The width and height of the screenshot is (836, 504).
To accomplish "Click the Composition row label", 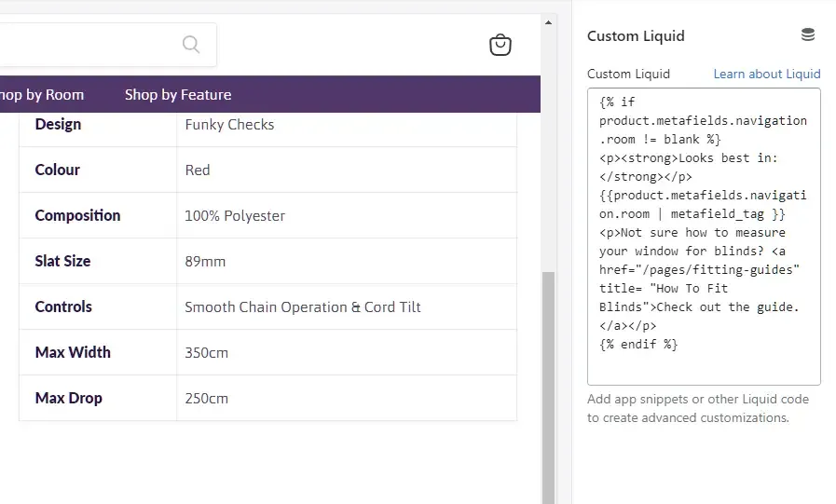I will (x=78, y=216).
